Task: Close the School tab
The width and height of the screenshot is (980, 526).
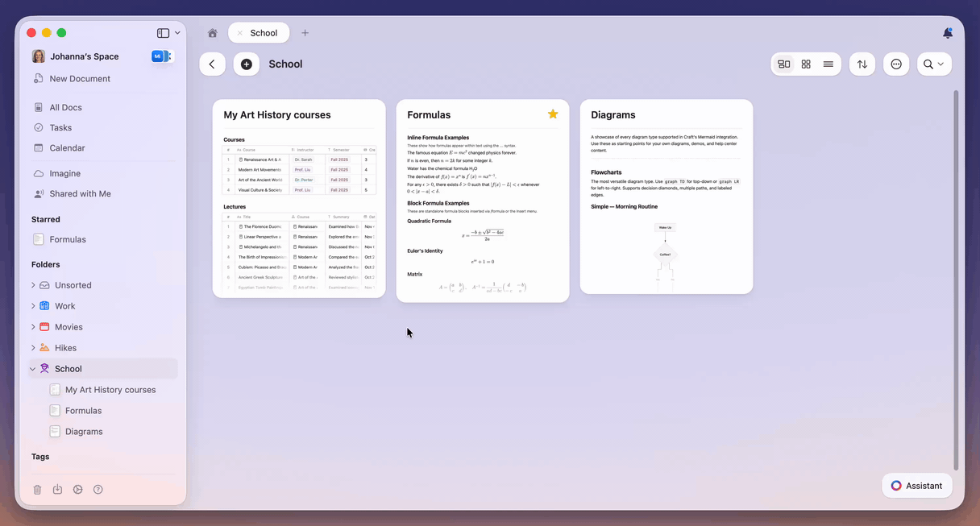Action: 239,33
